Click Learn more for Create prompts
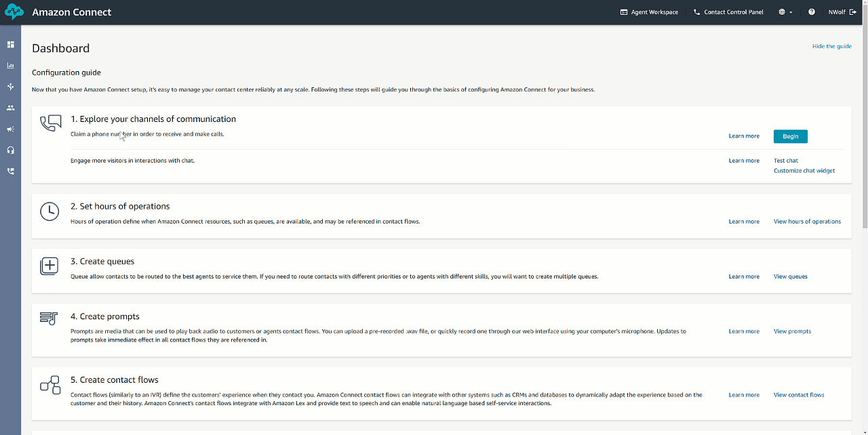Viewport: 868px width, 435px height. click(x=744, y=331)
